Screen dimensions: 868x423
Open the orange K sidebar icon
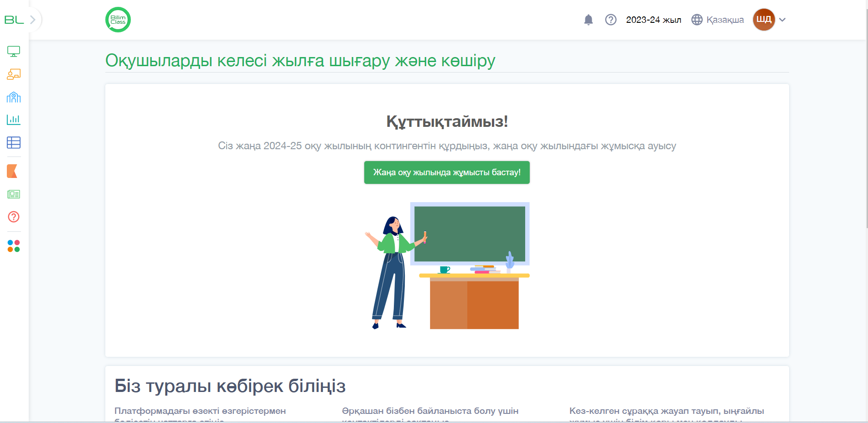tap(12, 171)
